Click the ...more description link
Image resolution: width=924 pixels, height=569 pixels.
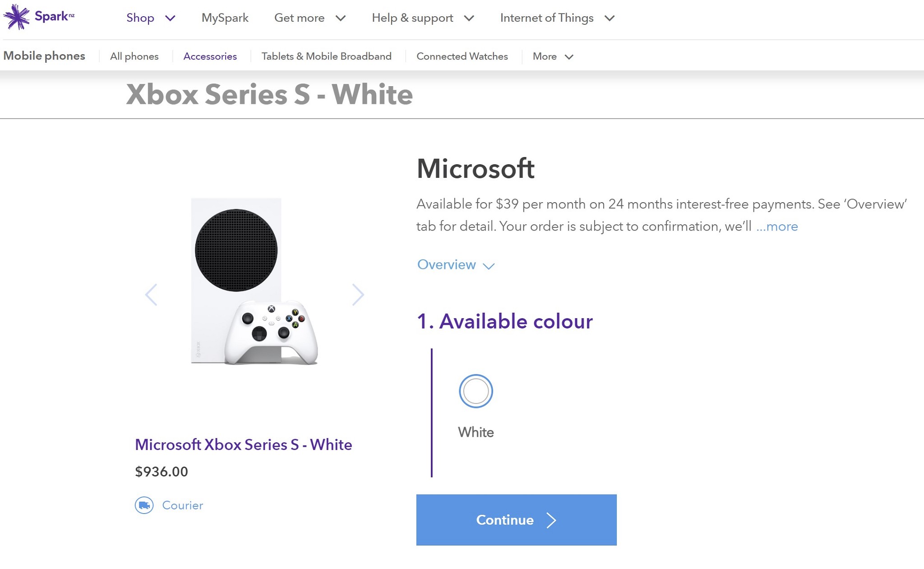coord(776,226)
